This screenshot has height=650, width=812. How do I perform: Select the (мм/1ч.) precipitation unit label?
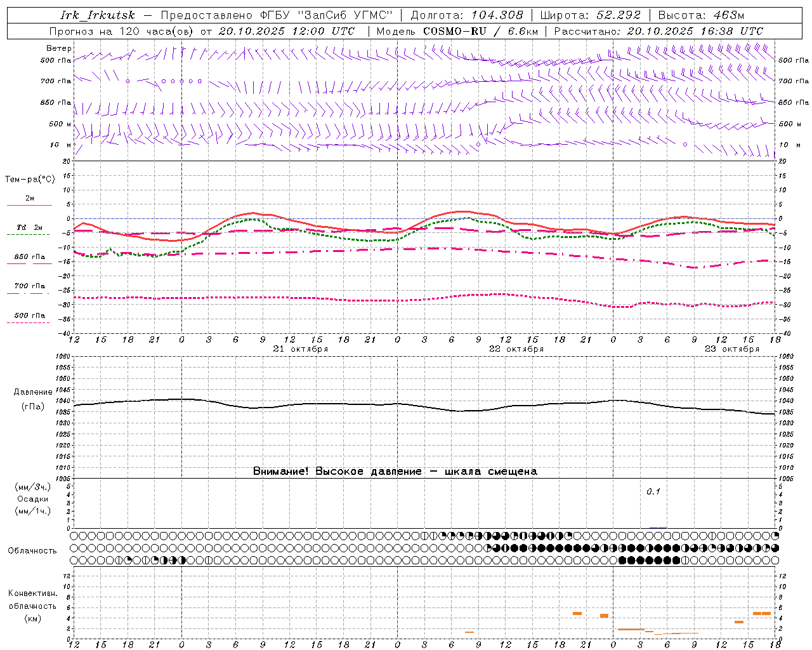coord(33,511)
